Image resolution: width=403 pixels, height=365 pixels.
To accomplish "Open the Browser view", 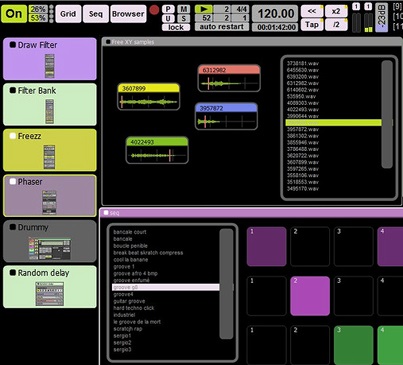I will pos(128,14).
